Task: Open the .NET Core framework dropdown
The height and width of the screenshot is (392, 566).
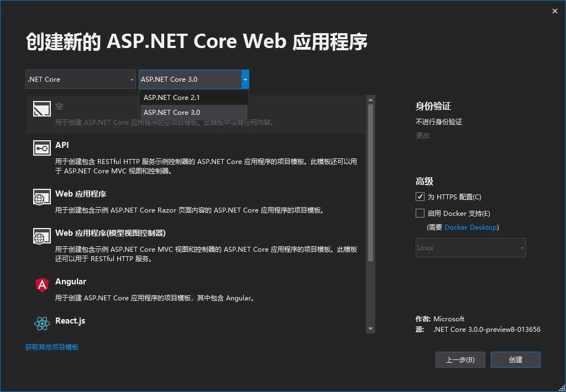Action: tap(81, 80)
